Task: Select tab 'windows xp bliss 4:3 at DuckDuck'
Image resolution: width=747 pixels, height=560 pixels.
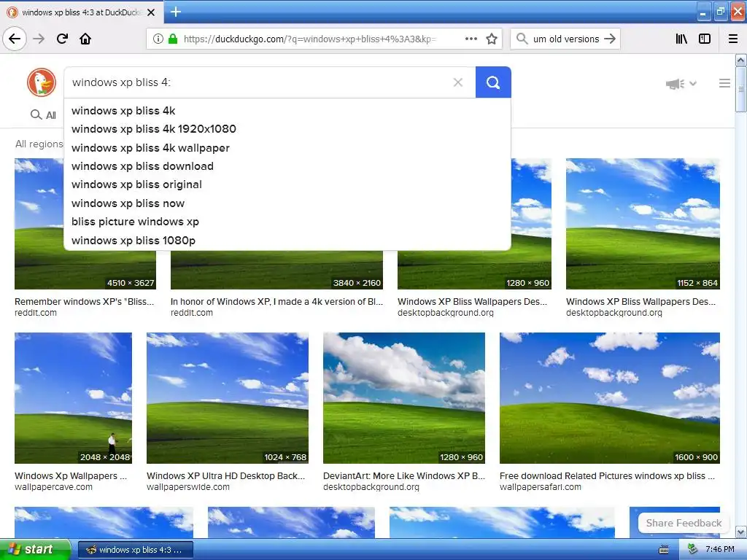Action: [82, 12]
